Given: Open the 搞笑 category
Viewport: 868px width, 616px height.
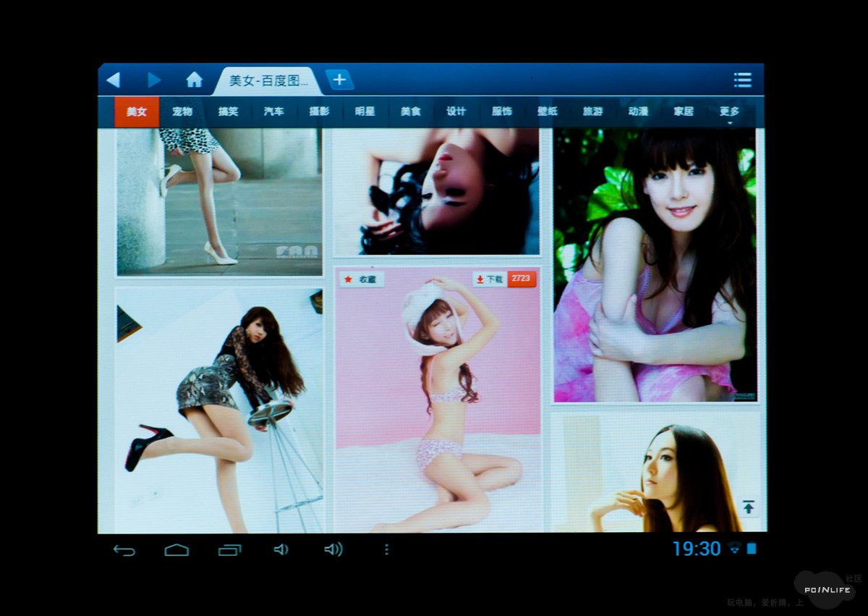Looking at the screenshot, I should pyautogui.click(x=228, y=111).
